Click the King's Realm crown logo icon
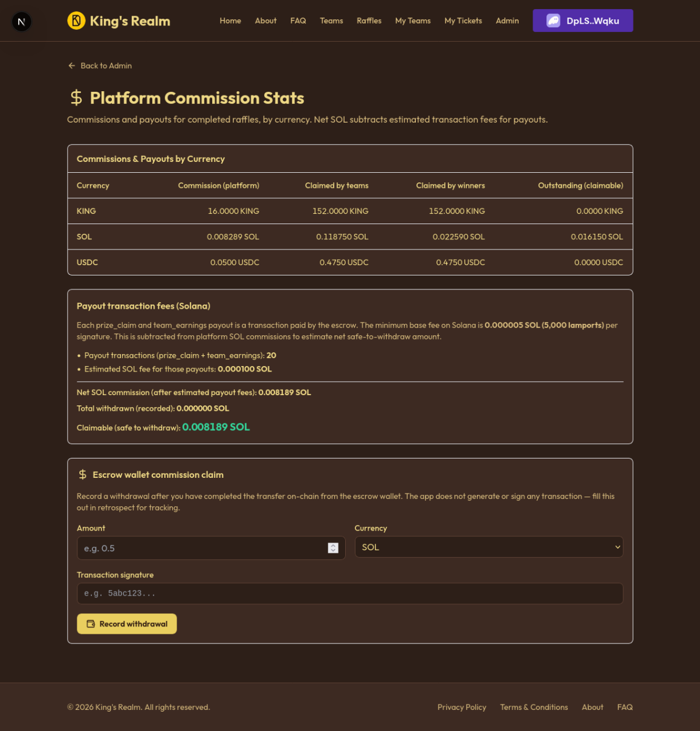The width and height of the screenshot is (700, 731). (x=76, y=20)
